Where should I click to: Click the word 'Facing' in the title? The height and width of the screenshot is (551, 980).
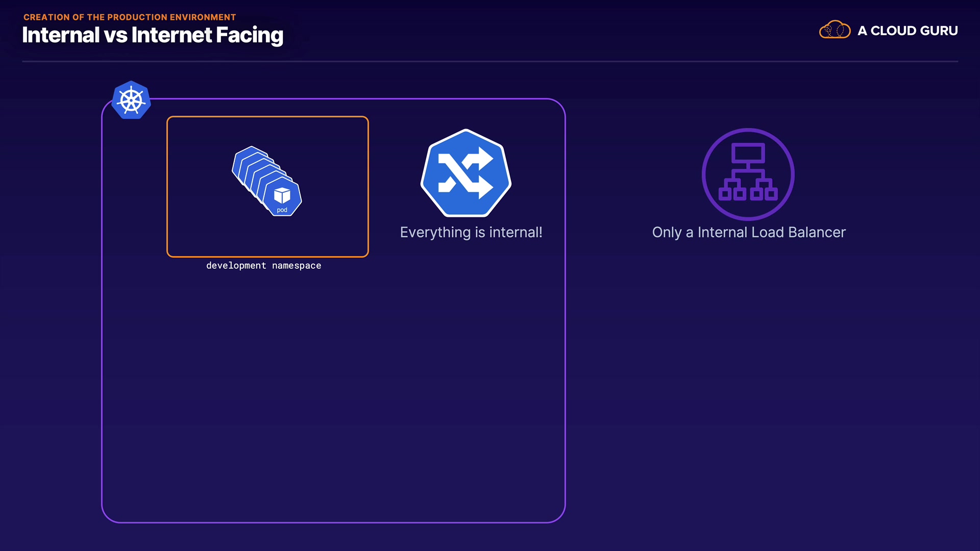249,35
